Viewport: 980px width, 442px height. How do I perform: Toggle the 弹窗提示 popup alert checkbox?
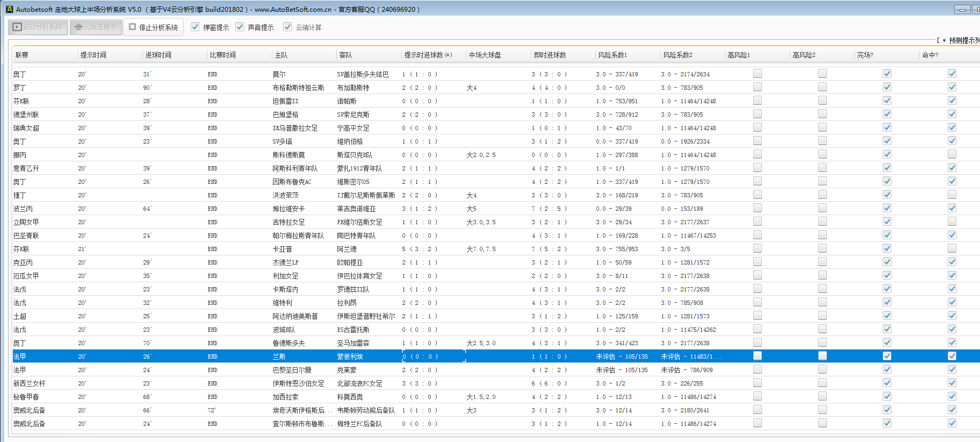[195, 27]
